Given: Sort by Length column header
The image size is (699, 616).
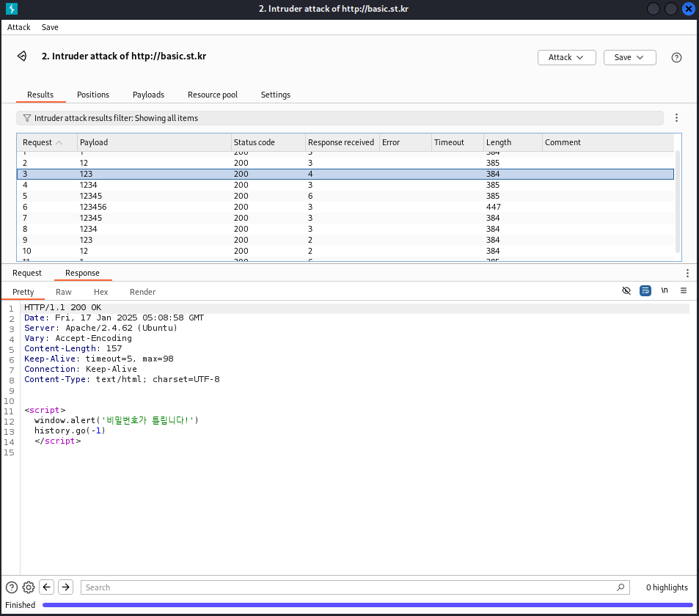Looking at the screenshot, I should (513, 143).
